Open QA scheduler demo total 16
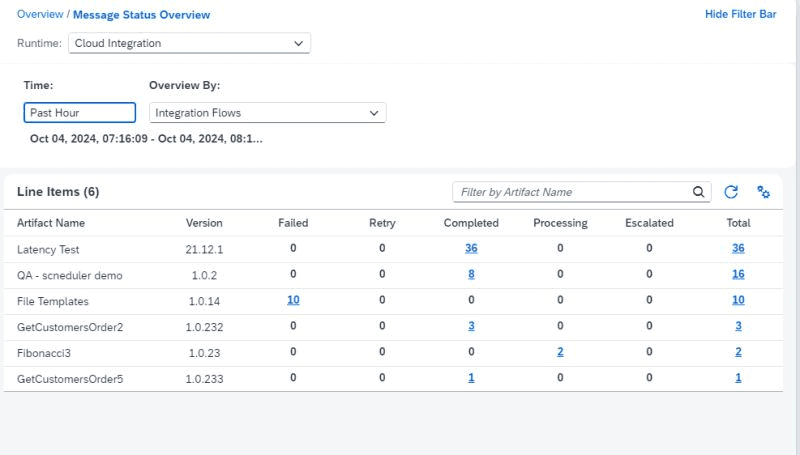 pyautogui.click(x=738, y=274)
